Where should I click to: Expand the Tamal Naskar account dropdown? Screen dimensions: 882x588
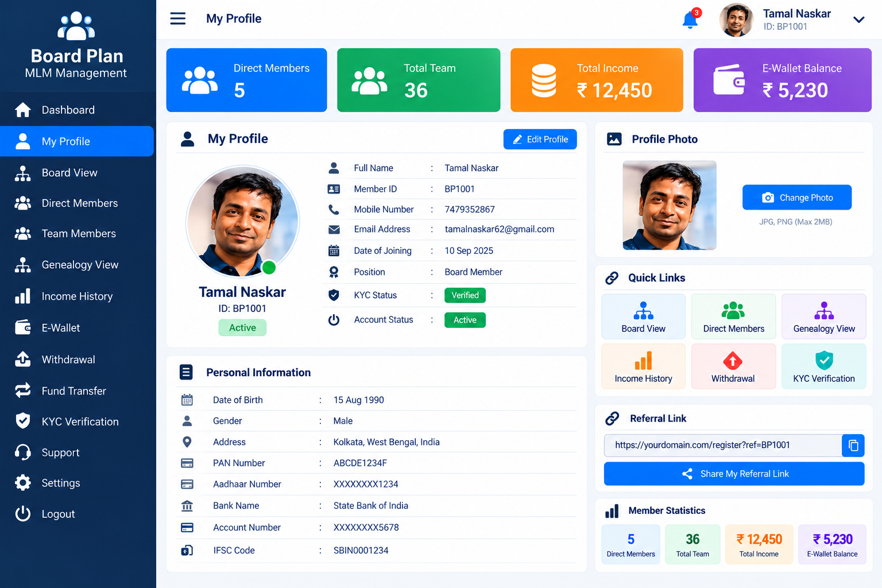pyautogui.click(x=859, y=20)
